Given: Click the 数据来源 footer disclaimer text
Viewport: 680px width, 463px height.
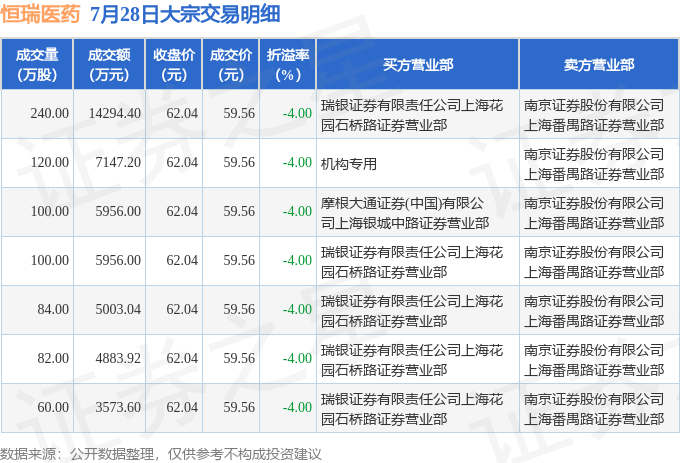Looking at the screenshot, I should pos(161,454).
